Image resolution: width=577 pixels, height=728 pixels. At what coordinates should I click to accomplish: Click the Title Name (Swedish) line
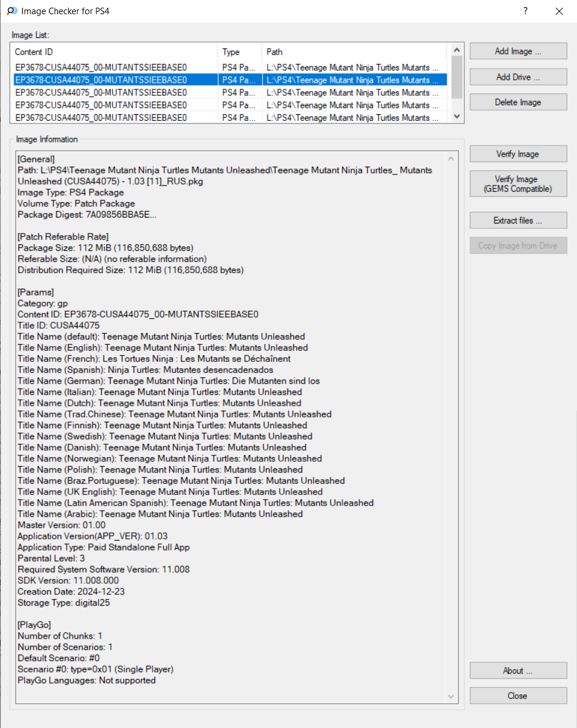point(165,436)
